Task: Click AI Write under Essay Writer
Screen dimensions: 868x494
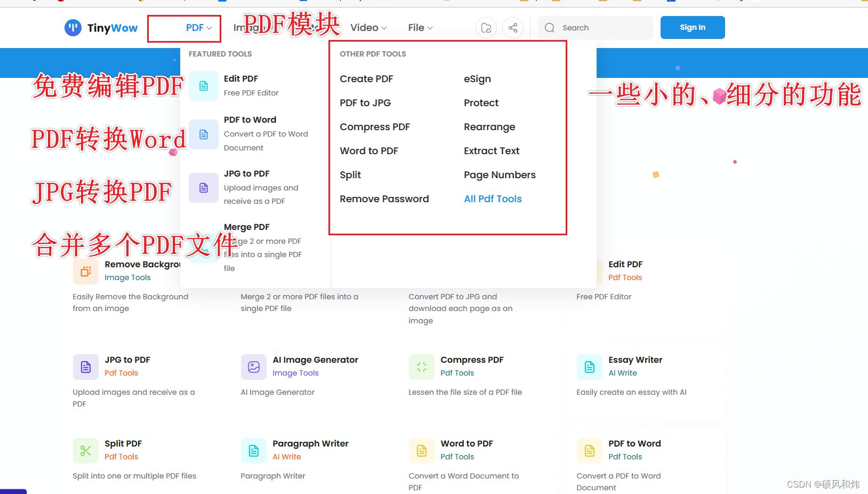Action: pos(623,373)
